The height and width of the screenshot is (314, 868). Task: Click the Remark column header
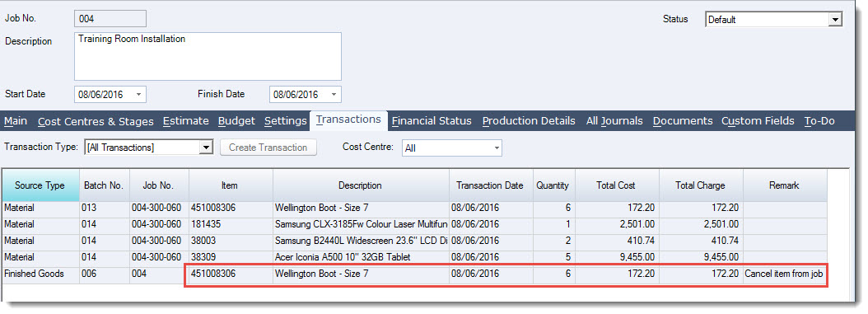tap(785, 185)
